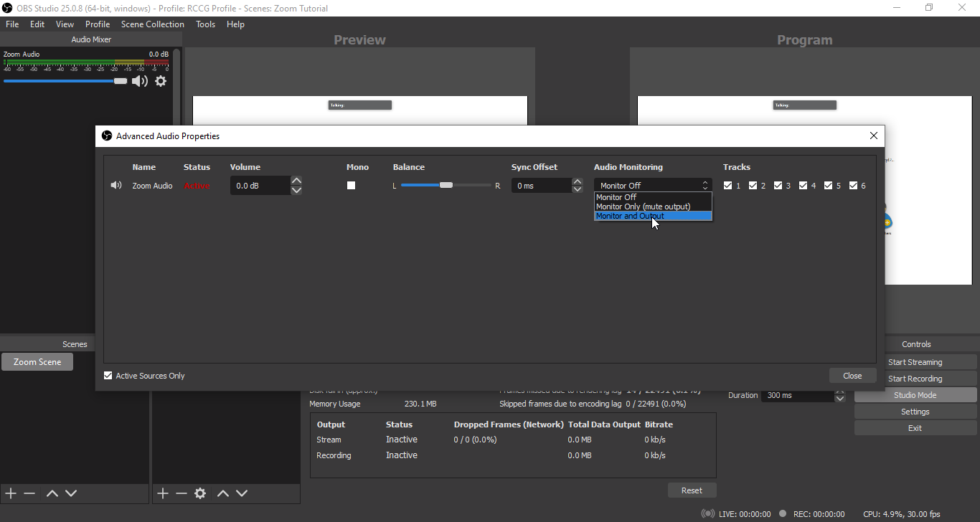The image size is (980, 522).
Task: Open the Tools menu
Action: [x=205, y=24]
